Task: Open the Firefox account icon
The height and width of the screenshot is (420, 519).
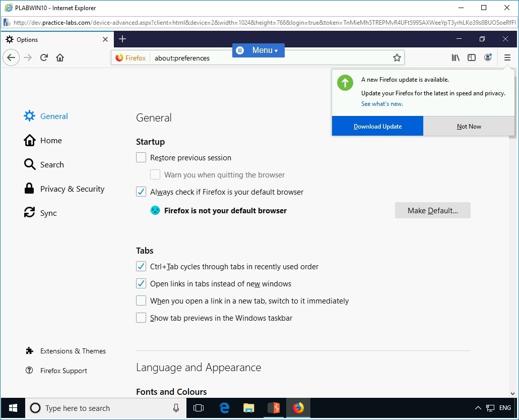Action: coord(488,57)
